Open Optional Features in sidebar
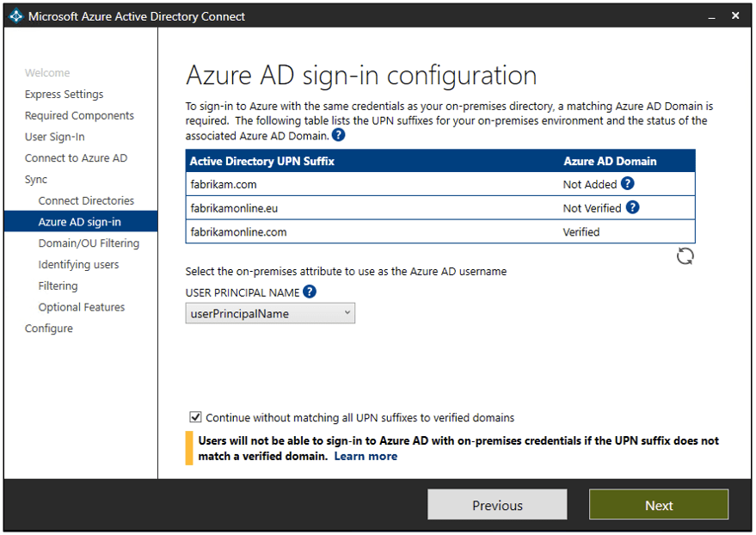Screen dimensions: 756x535 point(82,307)
